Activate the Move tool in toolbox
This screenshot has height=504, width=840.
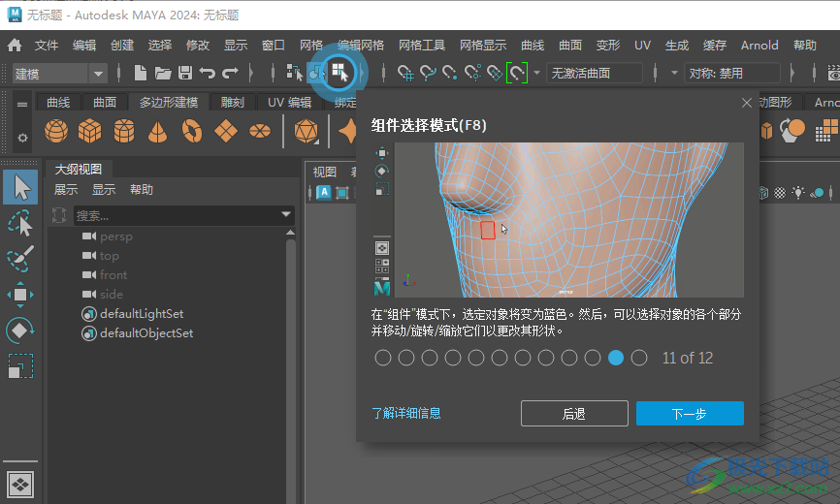(x=20, y=295)
